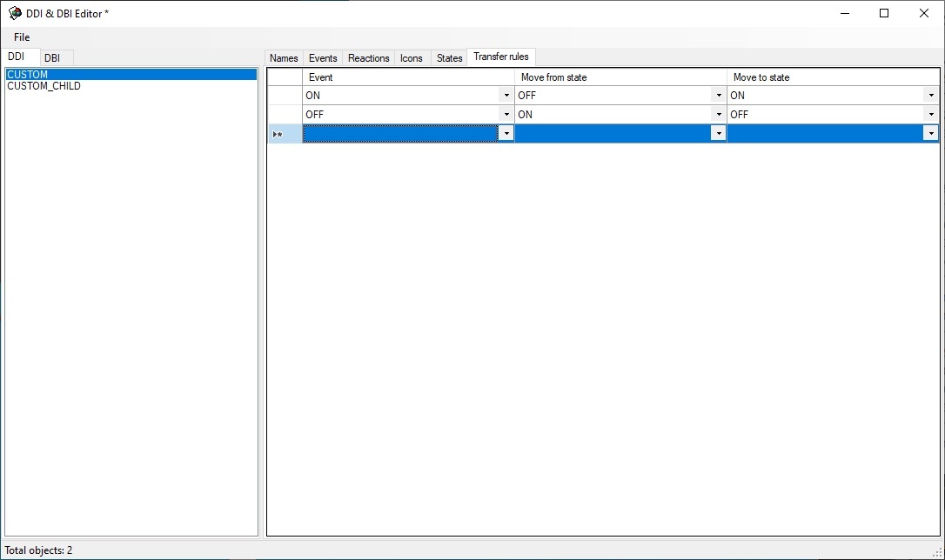Viewport: 945px width, 560px height.
Task: Click the Event column header
Action: (x=408, y=77)
